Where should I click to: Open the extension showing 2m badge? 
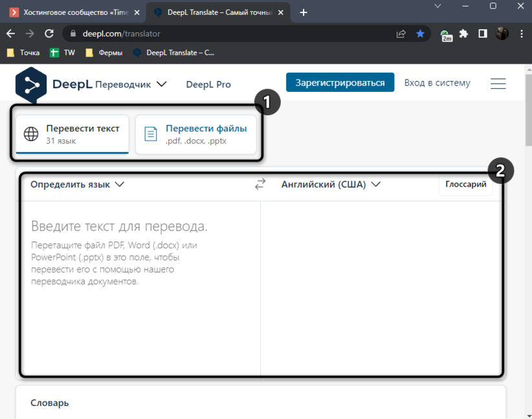446,35
